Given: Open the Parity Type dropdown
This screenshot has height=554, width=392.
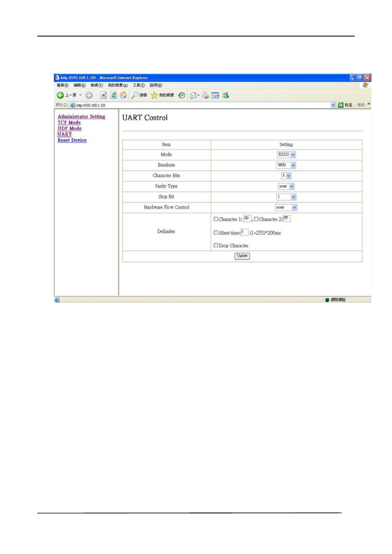Looking at the screenshot, I should (x=286, y=186).
